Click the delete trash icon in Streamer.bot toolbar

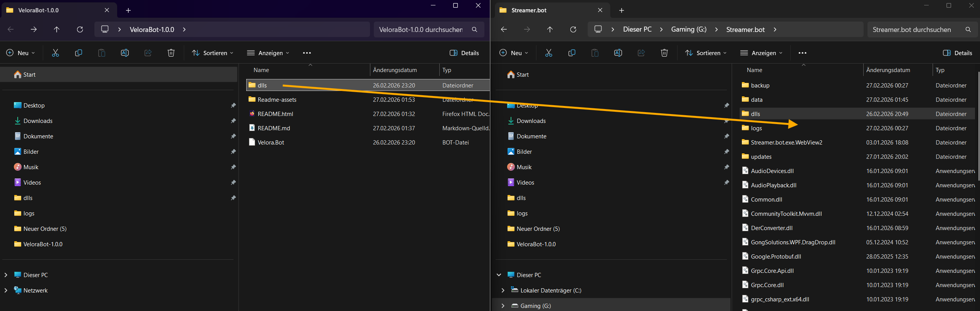[664, 53]
